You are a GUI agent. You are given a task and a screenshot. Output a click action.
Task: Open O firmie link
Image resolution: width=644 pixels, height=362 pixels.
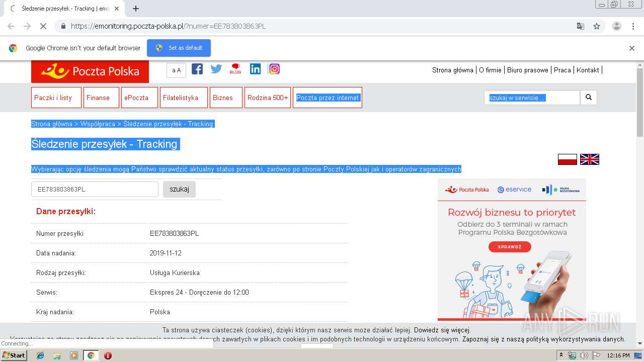pos(490,70)
